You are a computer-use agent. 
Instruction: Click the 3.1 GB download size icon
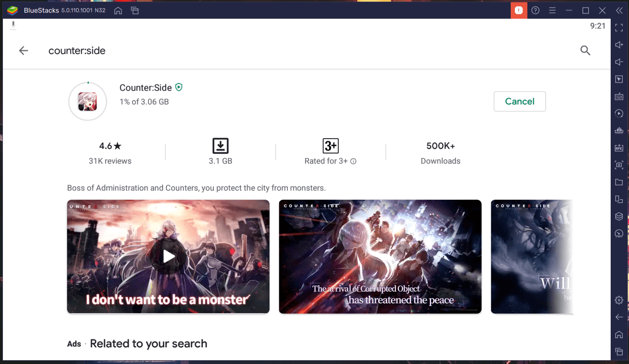(x=220, y=146)
